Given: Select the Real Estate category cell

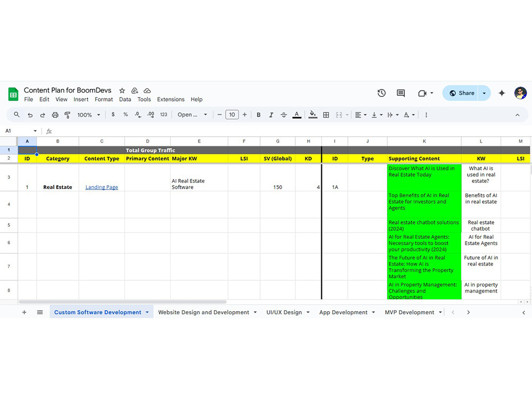Looking at the screenshot, I should (x=57, y=178).
